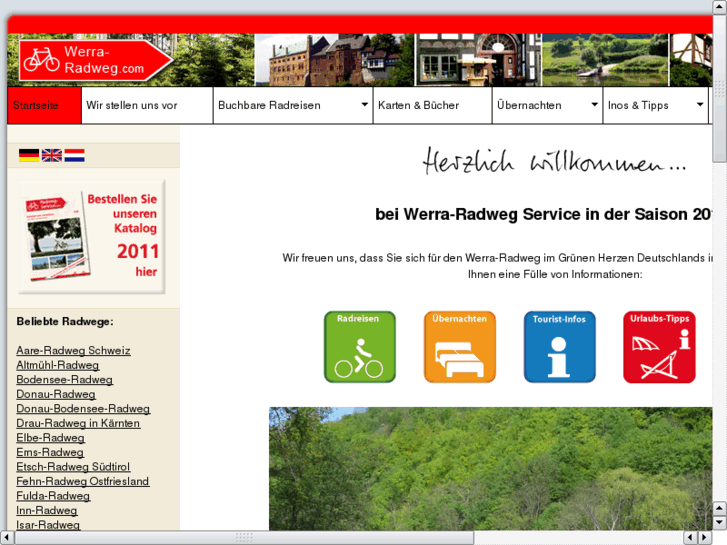Open the Katalog 2011 order banner
This screenshot has width=727, height=545.
(x=92, y=237)
